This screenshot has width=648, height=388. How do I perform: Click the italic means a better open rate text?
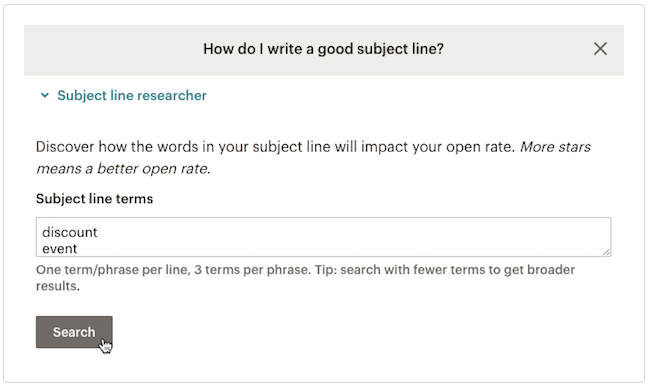tap(123, 169)
